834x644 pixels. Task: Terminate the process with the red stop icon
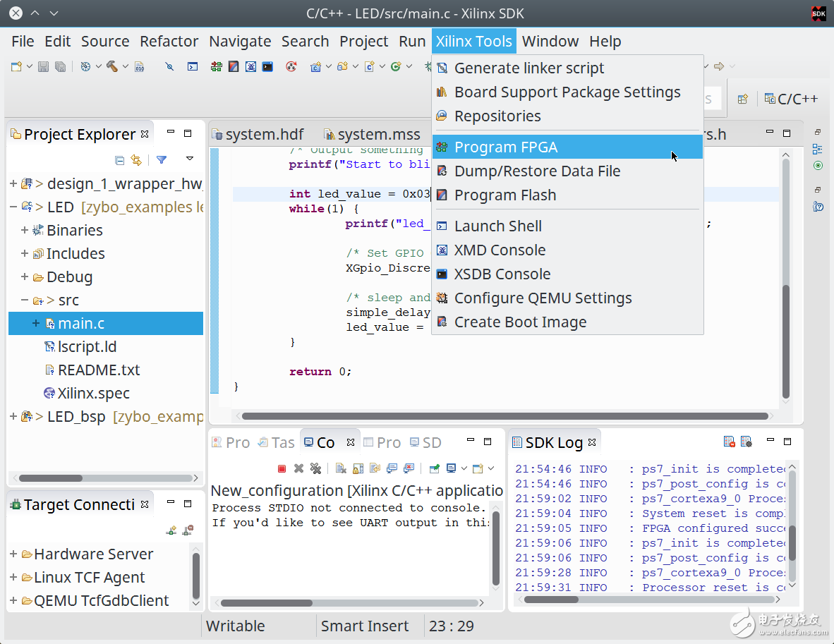pos(282,468)
